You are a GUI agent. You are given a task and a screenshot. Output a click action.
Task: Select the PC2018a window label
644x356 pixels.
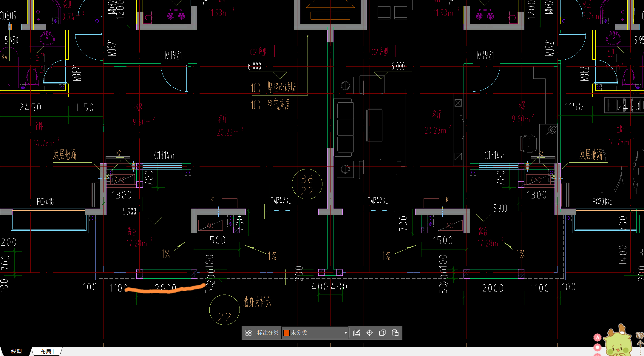tap(602, 202)
